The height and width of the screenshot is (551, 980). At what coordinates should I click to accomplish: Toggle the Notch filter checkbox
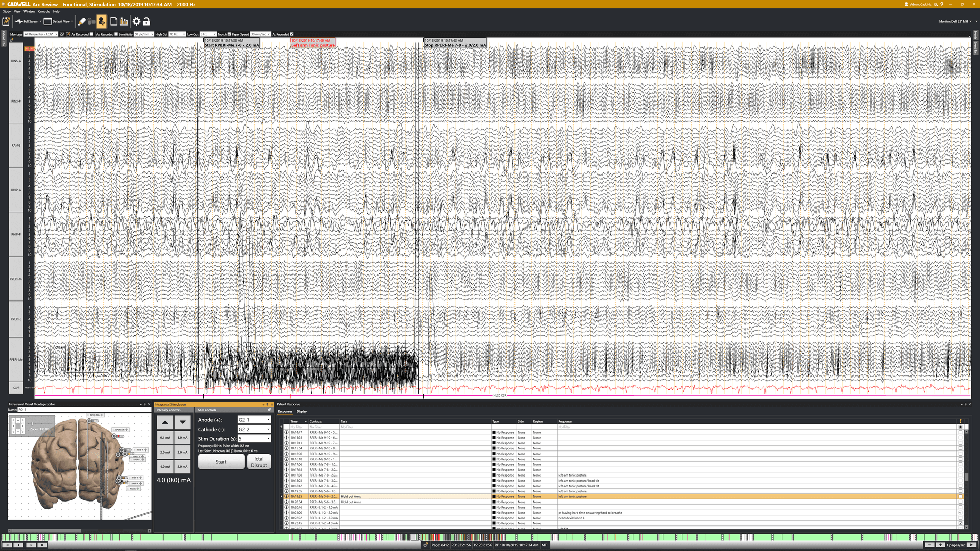point(229,34)
